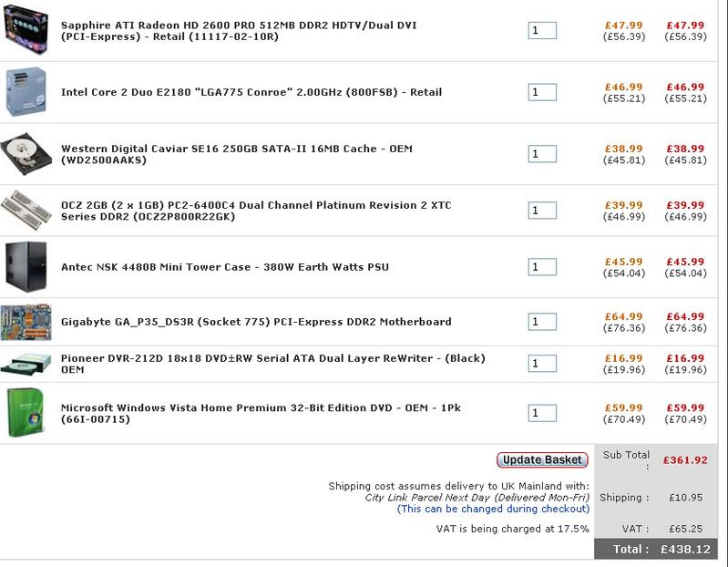The width and height of the screenshot is (728, 567).
Task: Select the Intel Core 2 Duo quantity box
Action: click(542, 92)
